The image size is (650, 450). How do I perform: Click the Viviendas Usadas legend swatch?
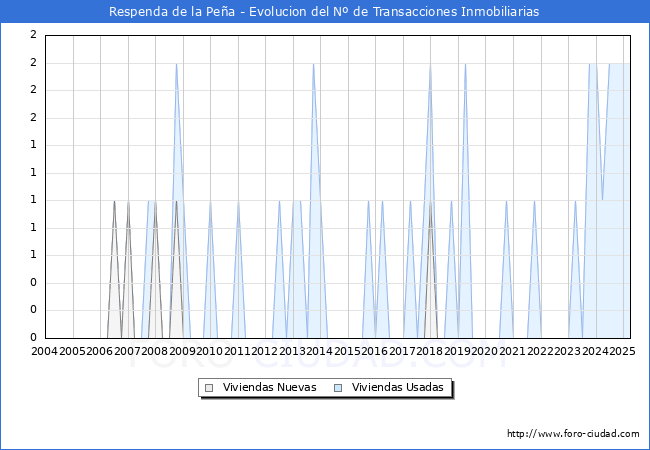pos(338,388)
